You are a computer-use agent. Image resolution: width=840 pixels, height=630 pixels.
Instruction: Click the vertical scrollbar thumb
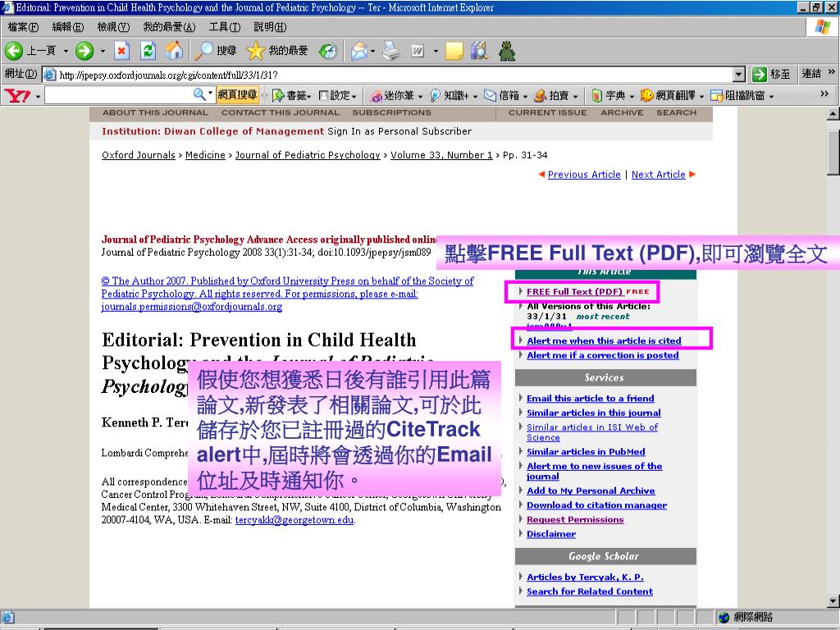[833, 153]
